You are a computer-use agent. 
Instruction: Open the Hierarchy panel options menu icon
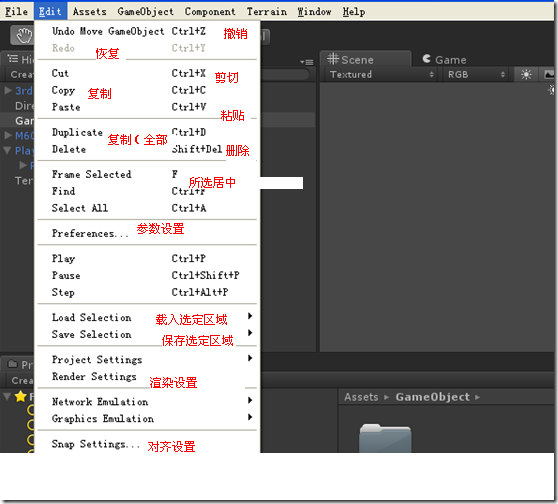pyautogui.click(x=306, y=62)
